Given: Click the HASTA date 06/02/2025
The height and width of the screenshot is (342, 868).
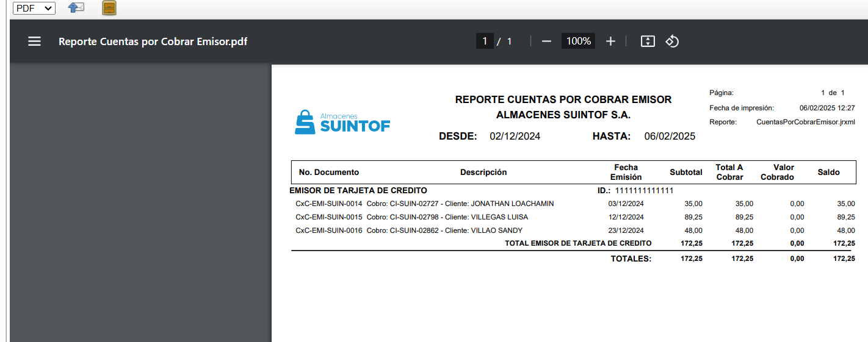Looking at the screenshot, I should 670,137.
